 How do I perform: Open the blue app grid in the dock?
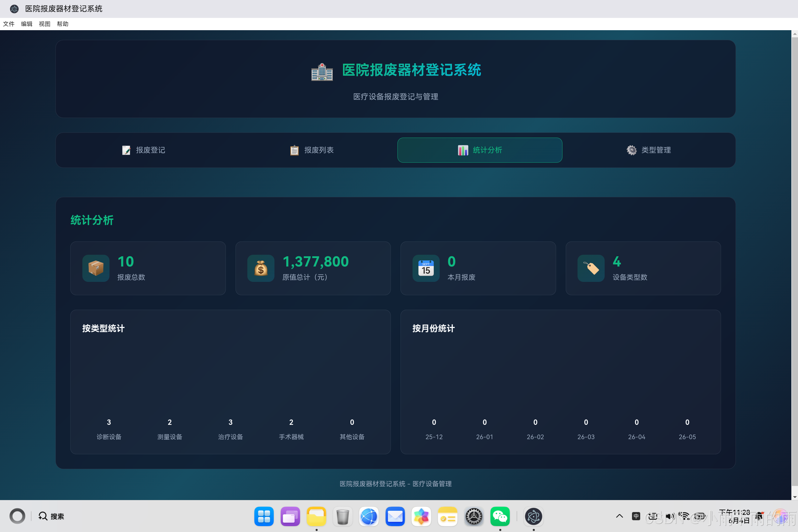click(x=264, y=516)
